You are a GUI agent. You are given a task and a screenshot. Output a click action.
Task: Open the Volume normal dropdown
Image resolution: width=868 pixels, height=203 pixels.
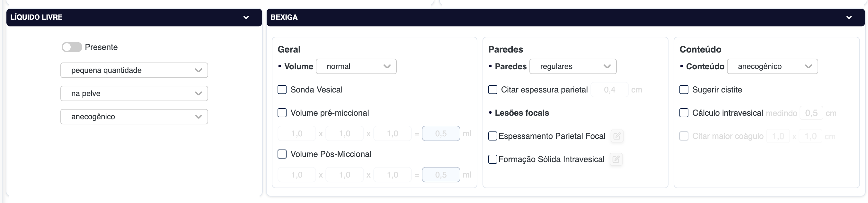click(356, 67)
